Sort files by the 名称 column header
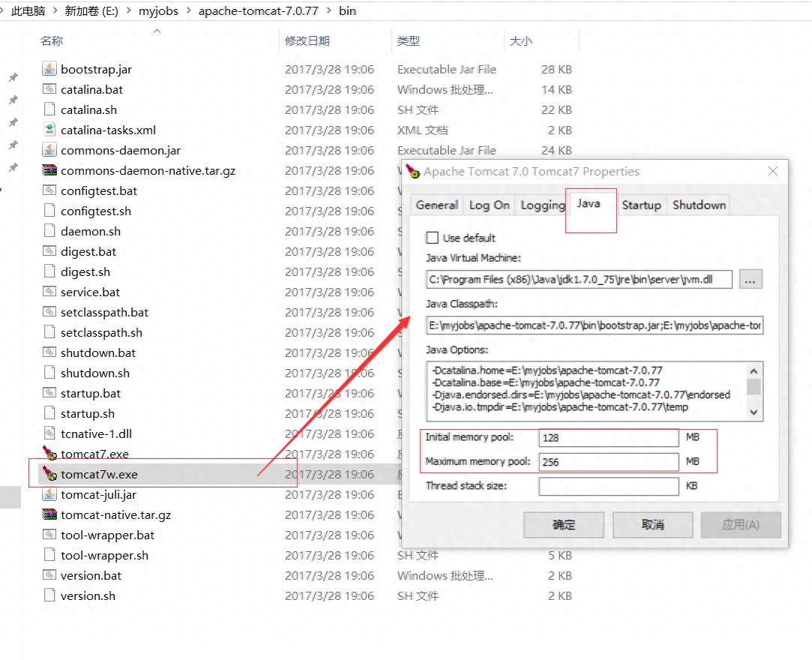Viewport: 812px width, 660px height. pos(51,41)
